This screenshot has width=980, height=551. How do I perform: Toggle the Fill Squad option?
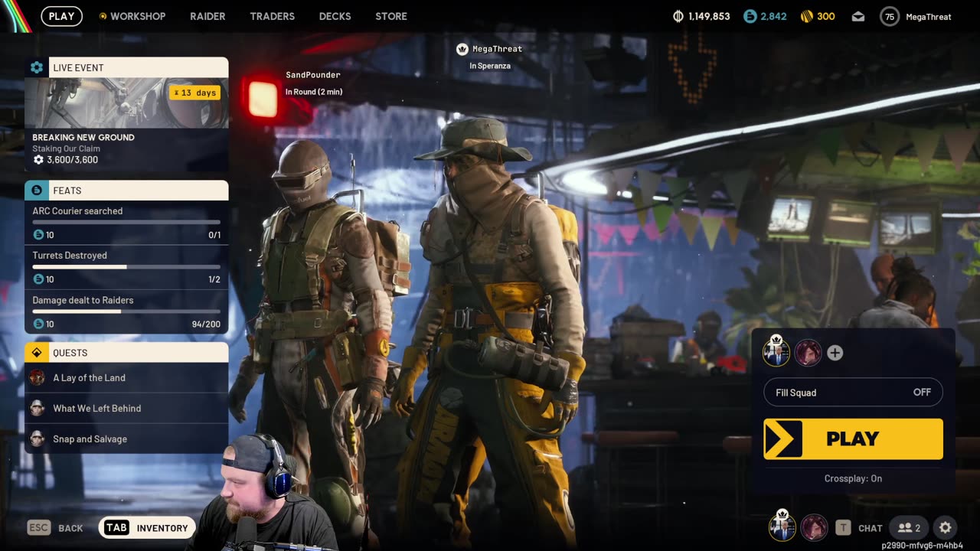coord(853,393)
